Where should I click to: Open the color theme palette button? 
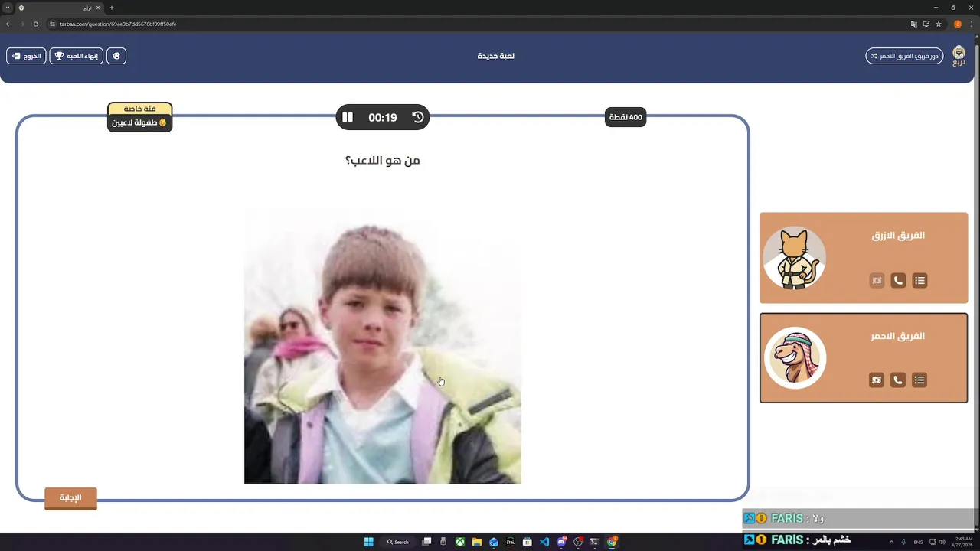[116, 56]
